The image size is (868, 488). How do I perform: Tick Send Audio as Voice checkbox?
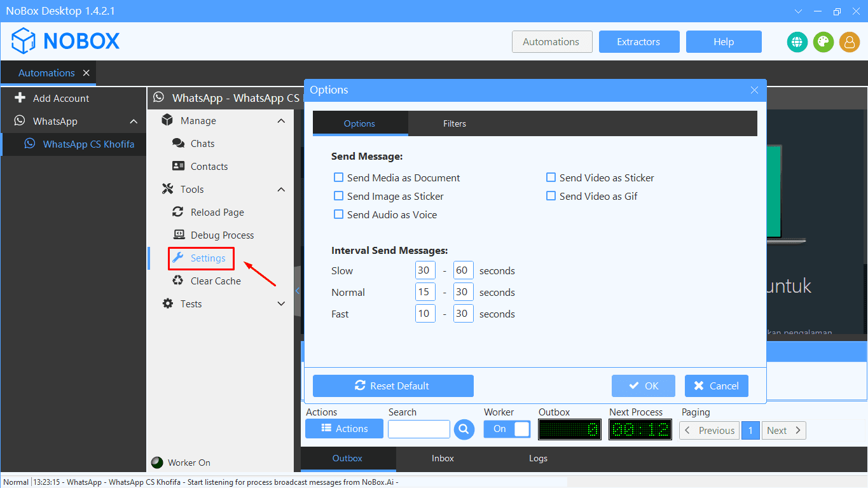[x=339, y=215]
